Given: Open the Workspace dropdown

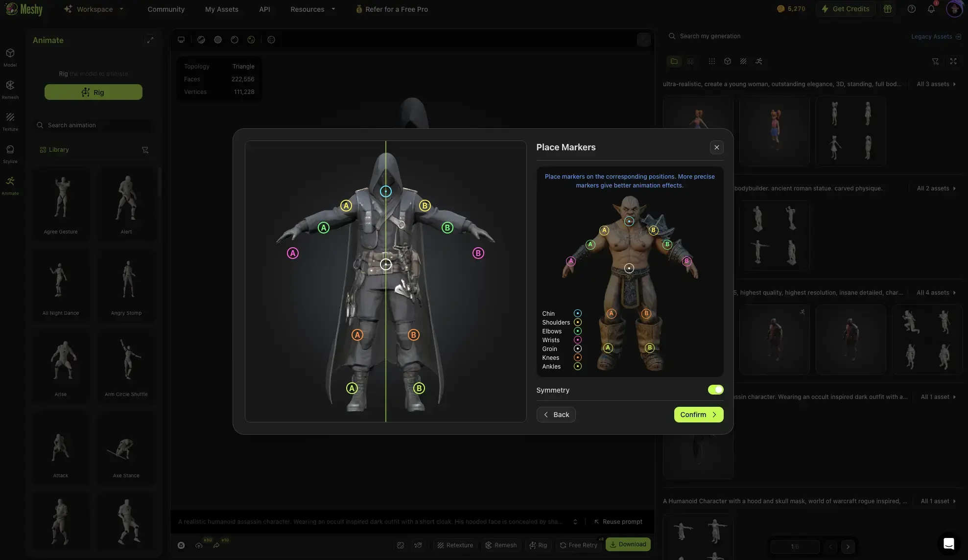Looking at the screenshot, I should coord(94,9).
